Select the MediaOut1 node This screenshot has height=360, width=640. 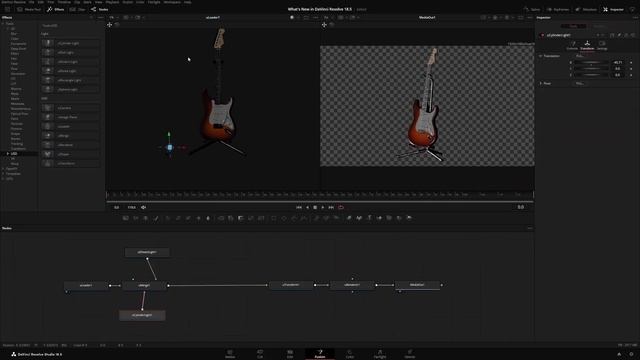(x=417, y=284)
